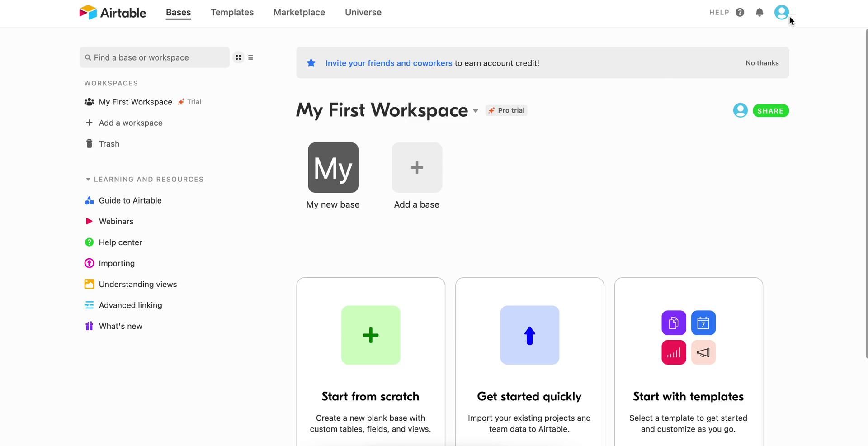Dismiss banner with No thanks
Viewport: 868px width, 446px height.
click(x=762, y=63)
